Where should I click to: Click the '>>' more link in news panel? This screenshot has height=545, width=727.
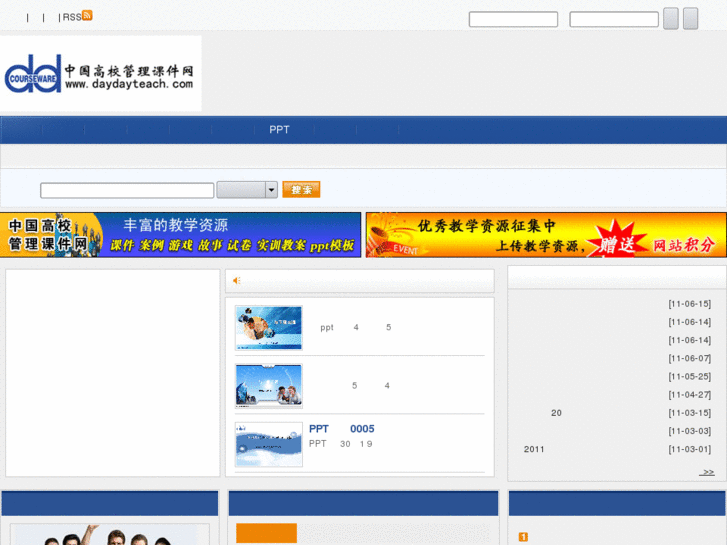707,472
